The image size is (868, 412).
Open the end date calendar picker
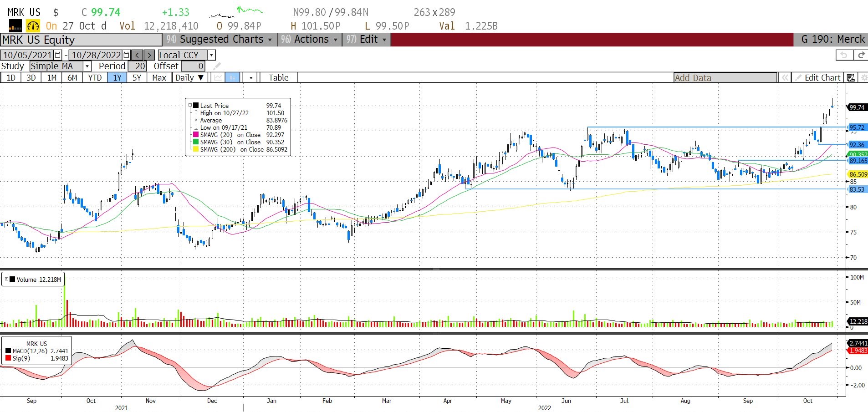(x=127, y=55)
